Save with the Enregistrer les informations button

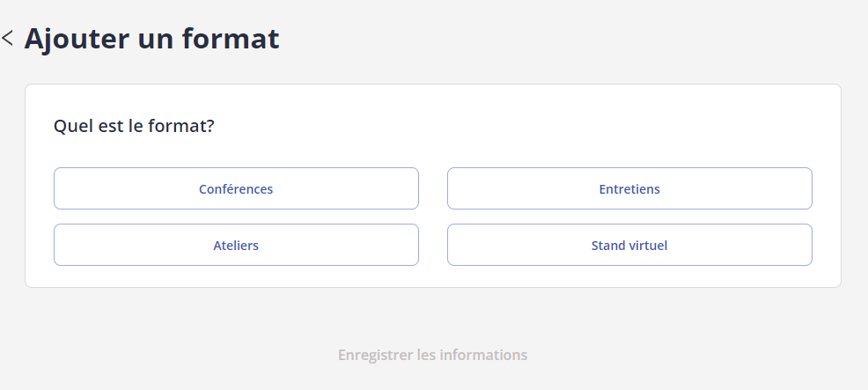(x=432, y=355)
